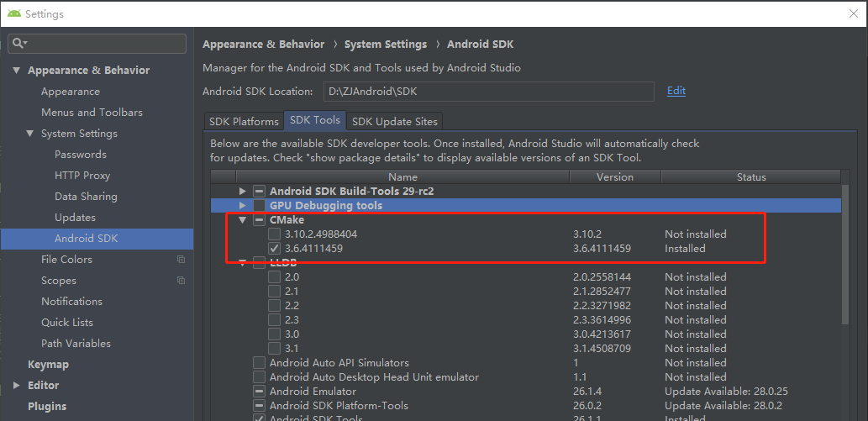Switch to the SDK Platforms tab

point(244,121)
